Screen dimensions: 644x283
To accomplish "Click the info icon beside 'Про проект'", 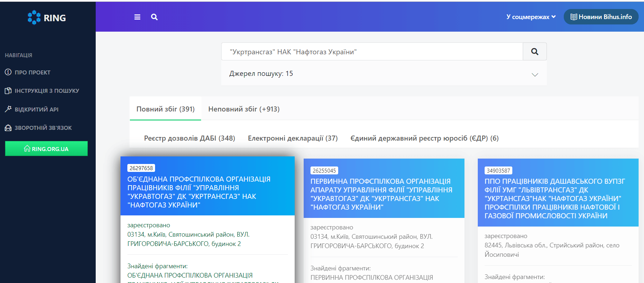I will [8, 72].
